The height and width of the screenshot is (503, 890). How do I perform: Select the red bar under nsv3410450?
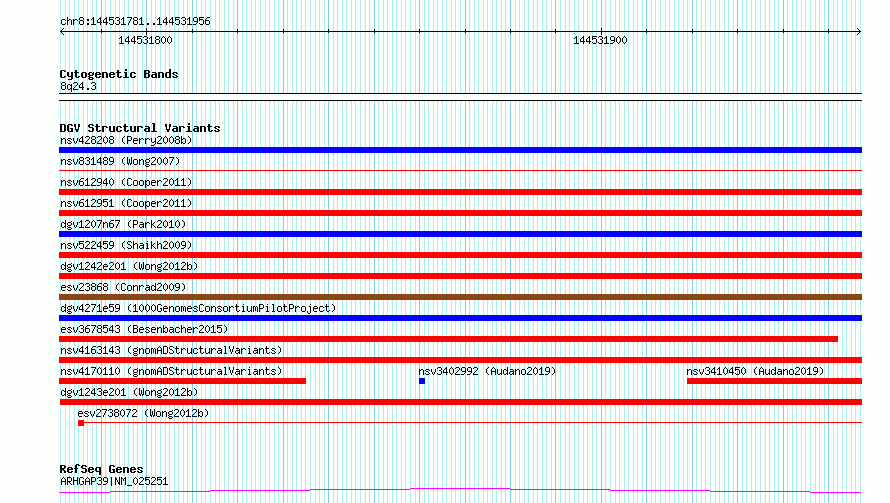(x=774, y=381)
